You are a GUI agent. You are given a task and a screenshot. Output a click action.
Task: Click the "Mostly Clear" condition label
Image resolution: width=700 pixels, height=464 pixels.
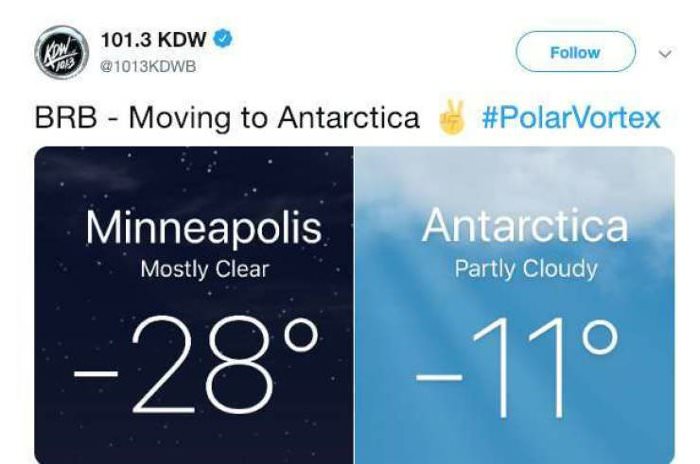[204, 269]
